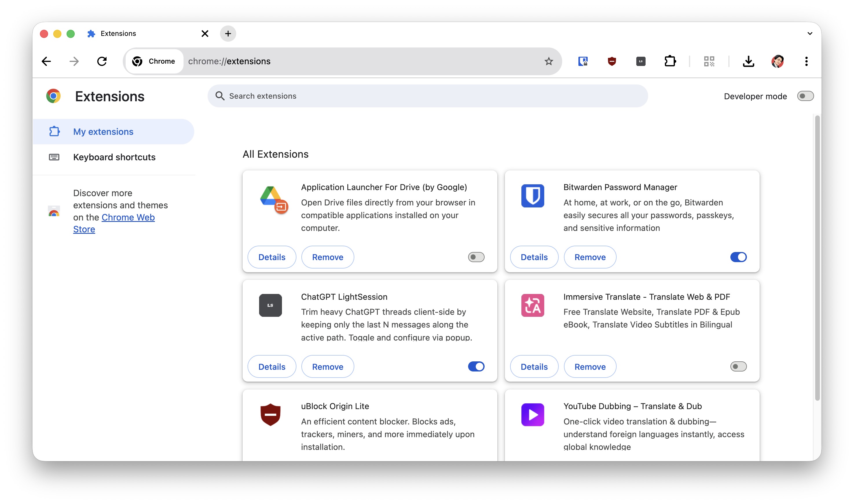854x504 pixels.
Task: Open Keyboard shortcuts in sidebar
Action: [x=114, y=157]
